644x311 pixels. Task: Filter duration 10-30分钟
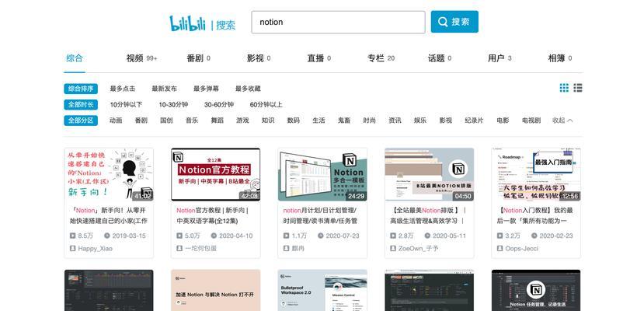click(x=173, y=105)
